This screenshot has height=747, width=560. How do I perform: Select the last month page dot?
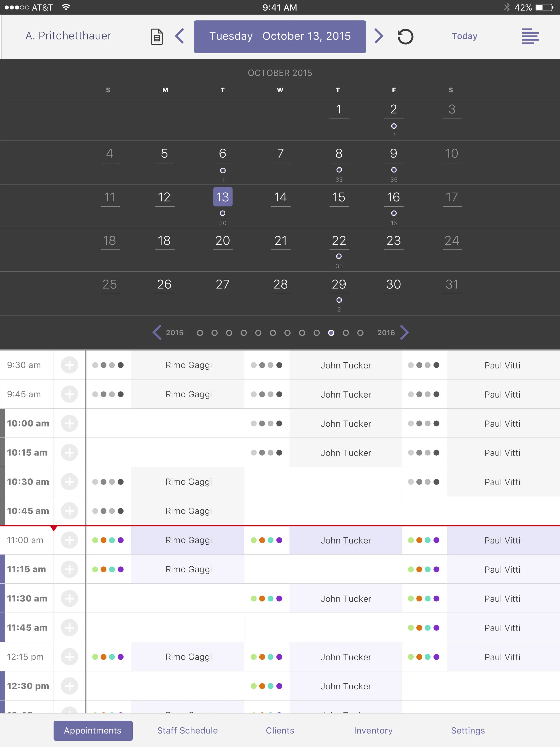coord(360,333)
